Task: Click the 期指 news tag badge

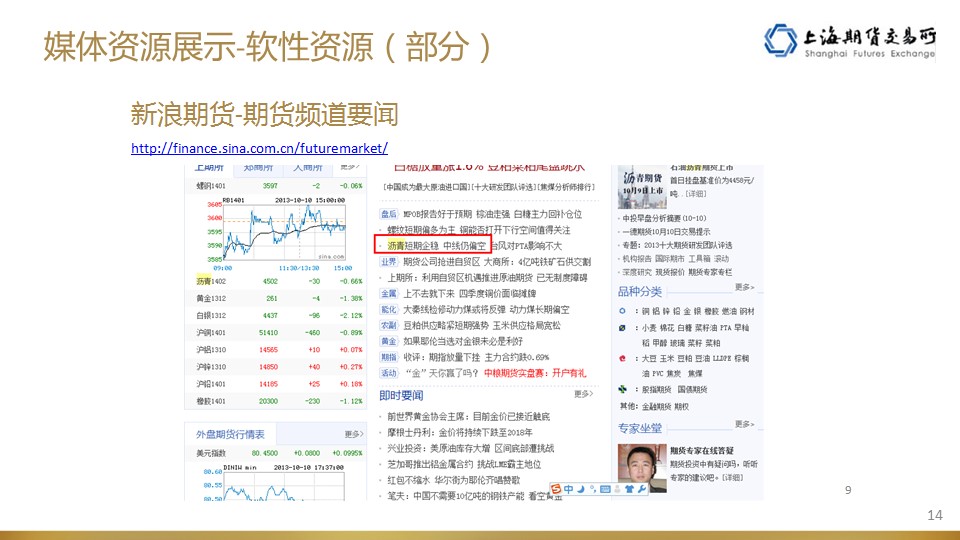Action: (x=389, y=357)
